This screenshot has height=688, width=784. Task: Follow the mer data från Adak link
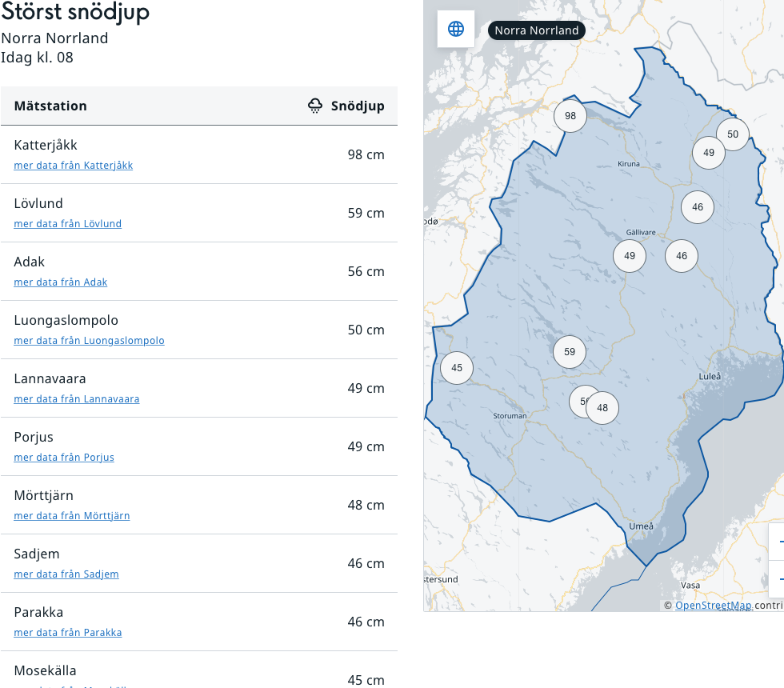[61, 282]
